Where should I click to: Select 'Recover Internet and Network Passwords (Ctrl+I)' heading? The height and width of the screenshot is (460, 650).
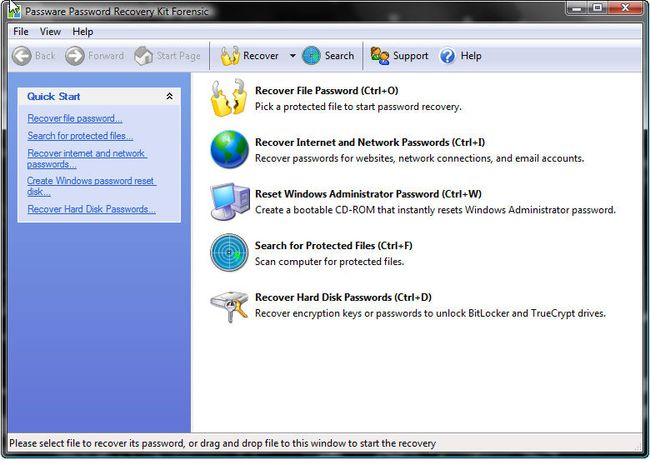370,143
